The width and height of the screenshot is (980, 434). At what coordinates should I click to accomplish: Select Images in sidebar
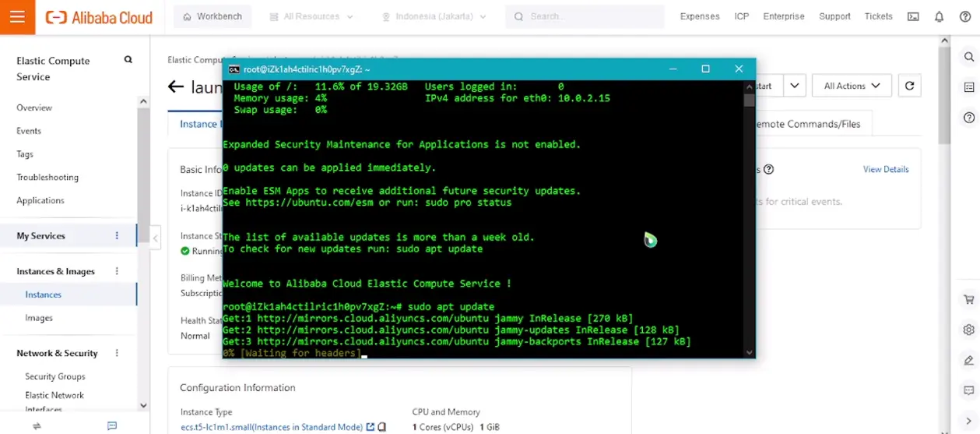pos(39,318)
